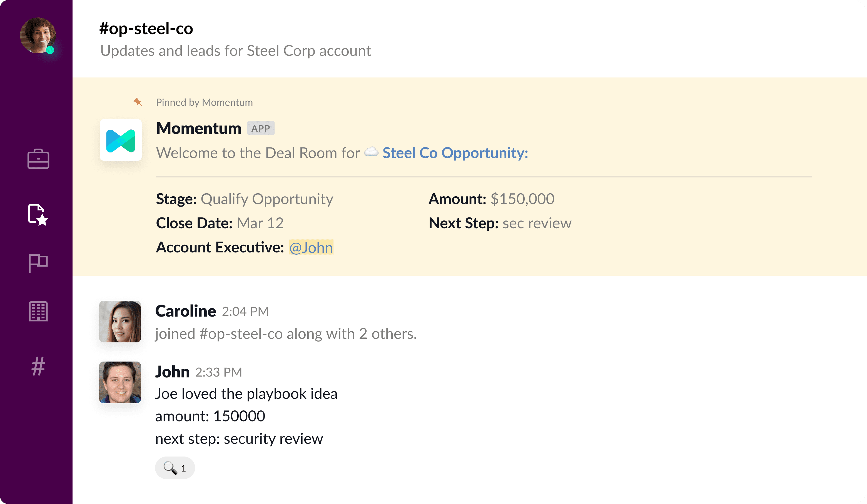Click the orange pin icon

[138, 102]
